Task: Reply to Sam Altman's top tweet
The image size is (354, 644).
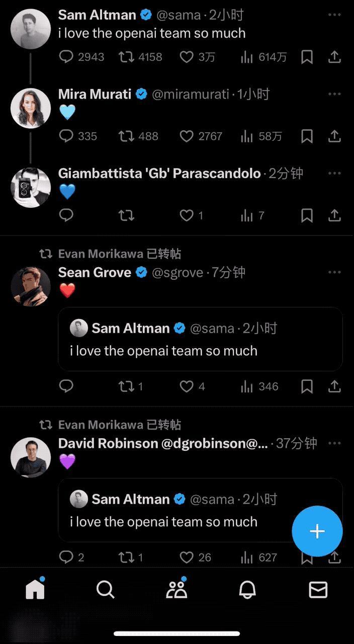Action: point(66,57)
